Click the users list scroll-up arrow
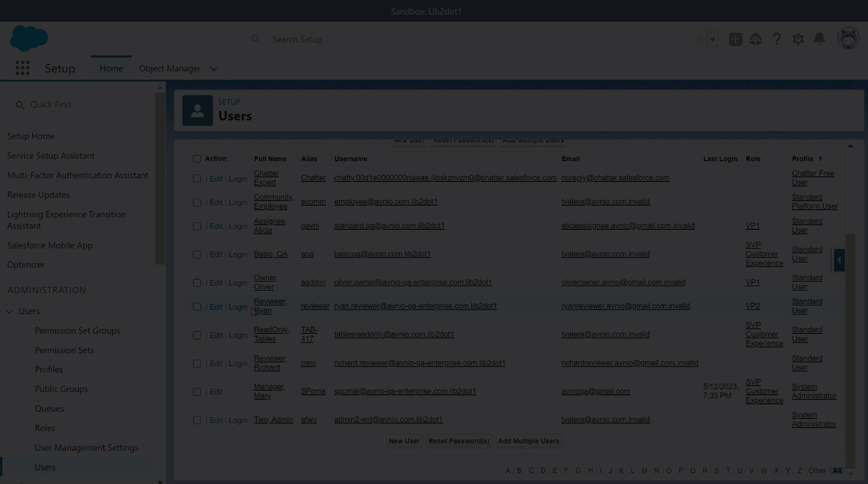The height and width of the screenshot is (484, 868). [850, 146]
